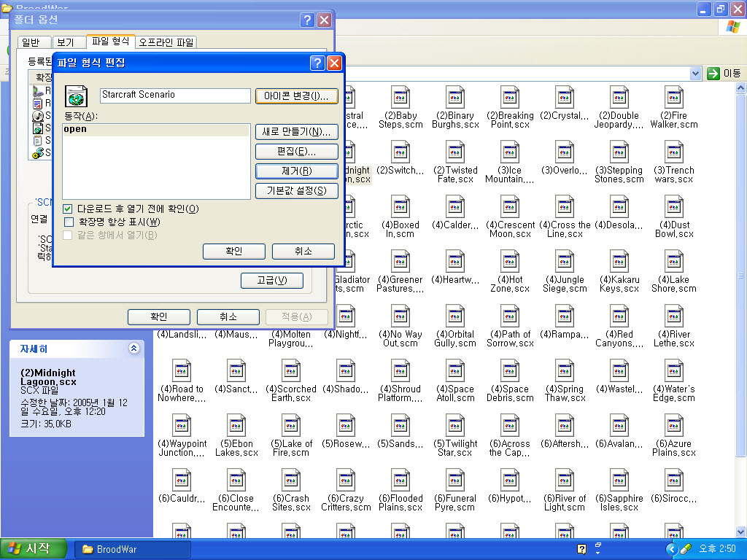Click the Starcraft Scenario file type icon
Viewport: 747px width, 560px height.
[x=76, y=97]
